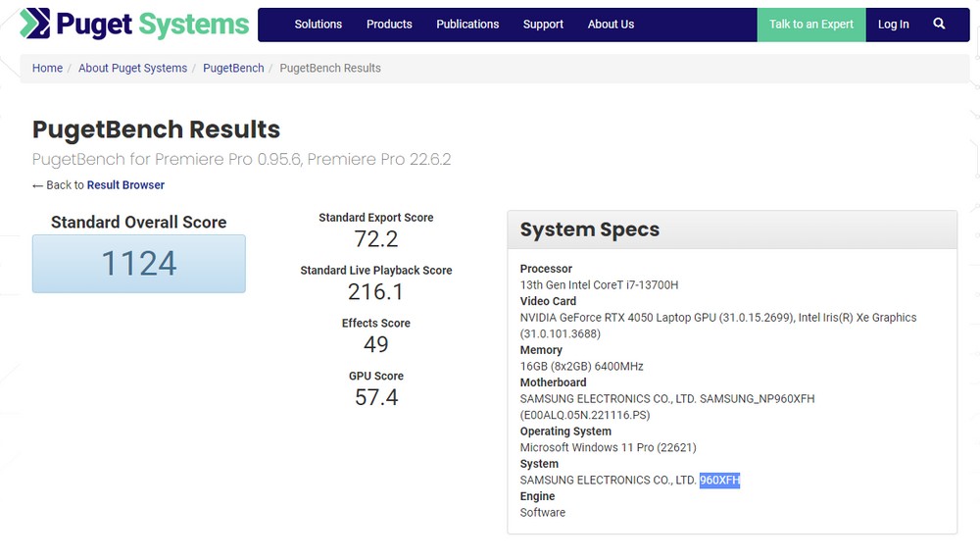This screenshot has height=559, width=980.
Task: Click the Processor label
Action: coord(546,269)
